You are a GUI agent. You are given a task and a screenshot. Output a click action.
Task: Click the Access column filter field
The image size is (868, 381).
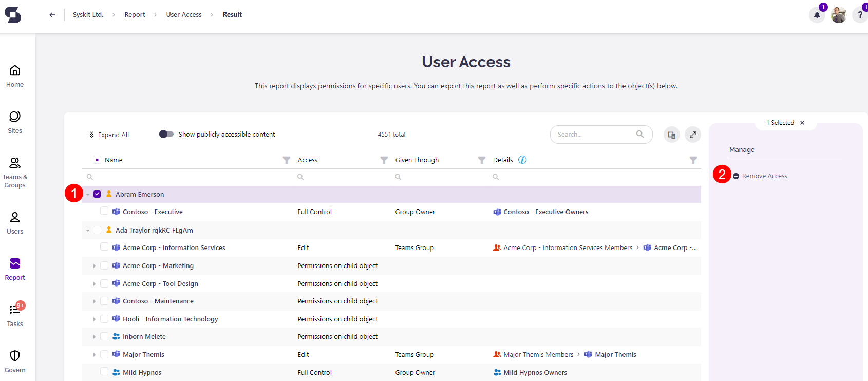tap(341, 177)
